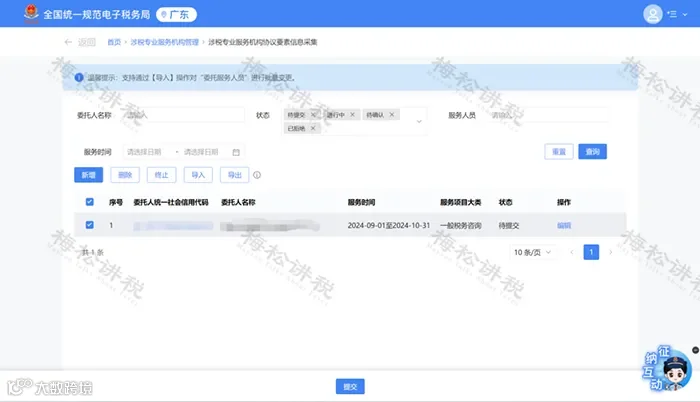
Task: Open the 征纳互动 assistant mascot
Action: pyautogui.click(x=668, y=369)
